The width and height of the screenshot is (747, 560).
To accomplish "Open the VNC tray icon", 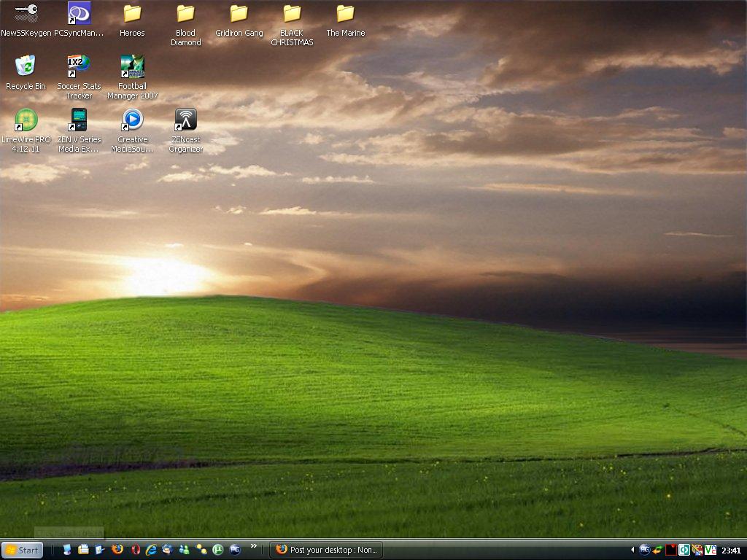I will 711,550.
